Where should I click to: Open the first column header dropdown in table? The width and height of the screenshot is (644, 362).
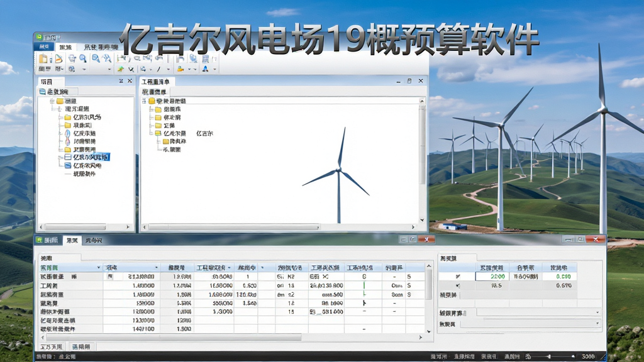98,268
